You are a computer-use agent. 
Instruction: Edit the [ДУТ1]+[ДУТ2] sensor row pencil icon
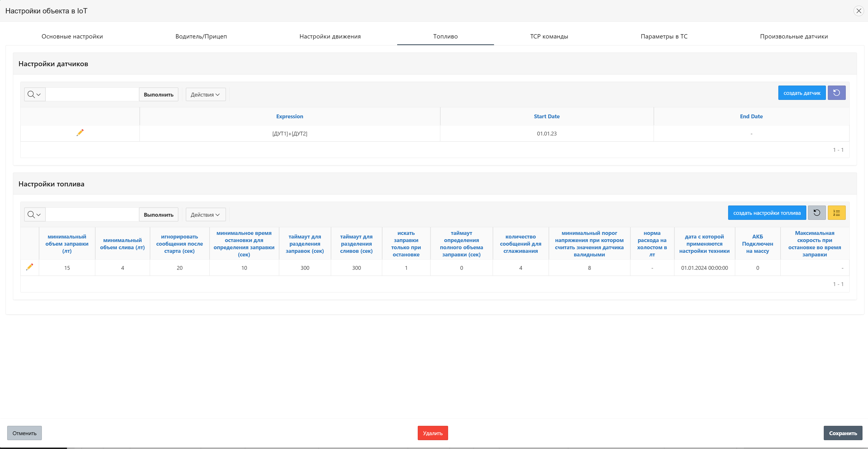click(80, 133)
